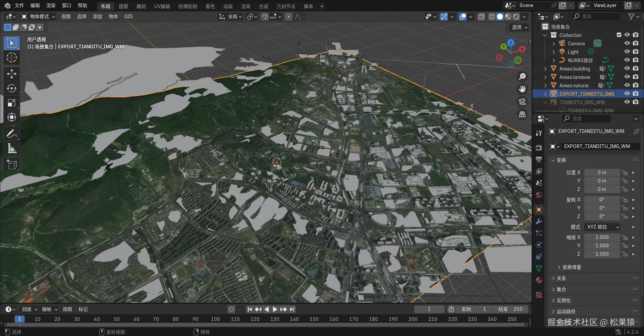Image resolution: width=644 pixels, height=336 pixels.
Task: Switch to the UV编辑 workspace tab
Action: point(162,6)
